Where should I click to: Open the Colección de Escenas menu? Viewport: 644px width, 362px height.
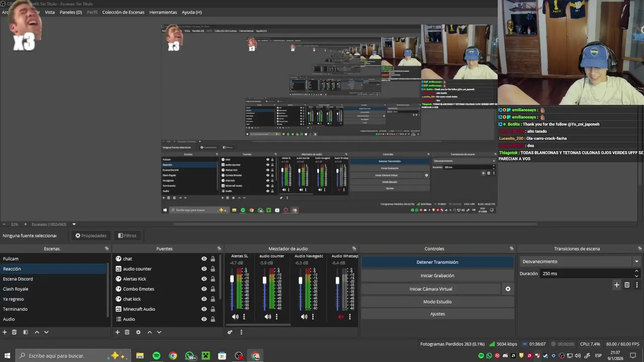coord(123,12)
